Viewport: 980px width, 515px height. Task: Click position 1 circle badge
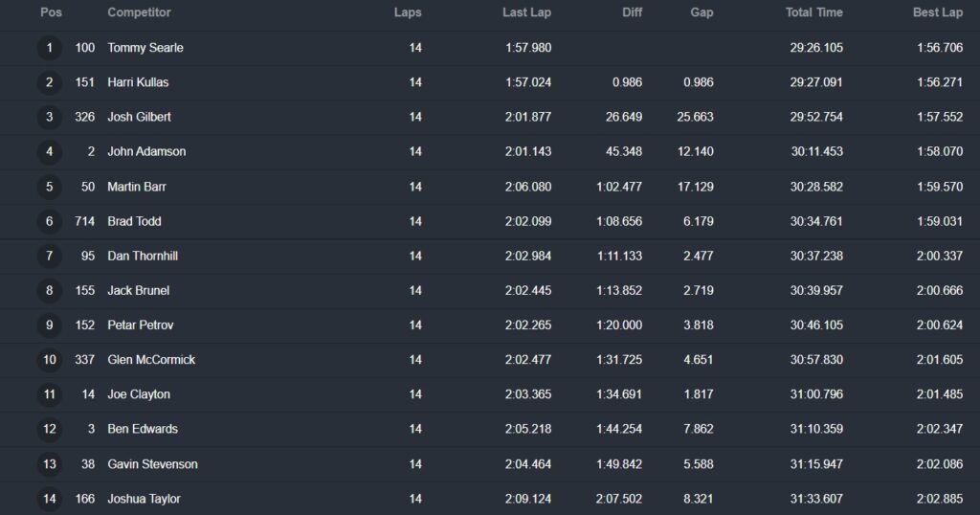tap(50, 48)
